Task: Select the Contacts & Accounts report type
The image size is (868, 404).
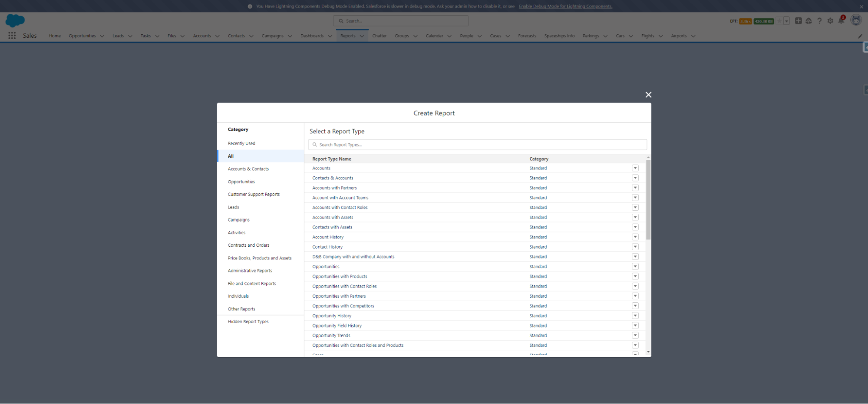Action: pyautogui.click(x=333, y=178)
